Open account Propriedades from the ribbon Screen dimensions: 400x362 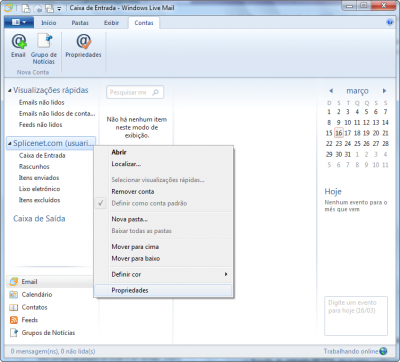[x=83, y=46]
